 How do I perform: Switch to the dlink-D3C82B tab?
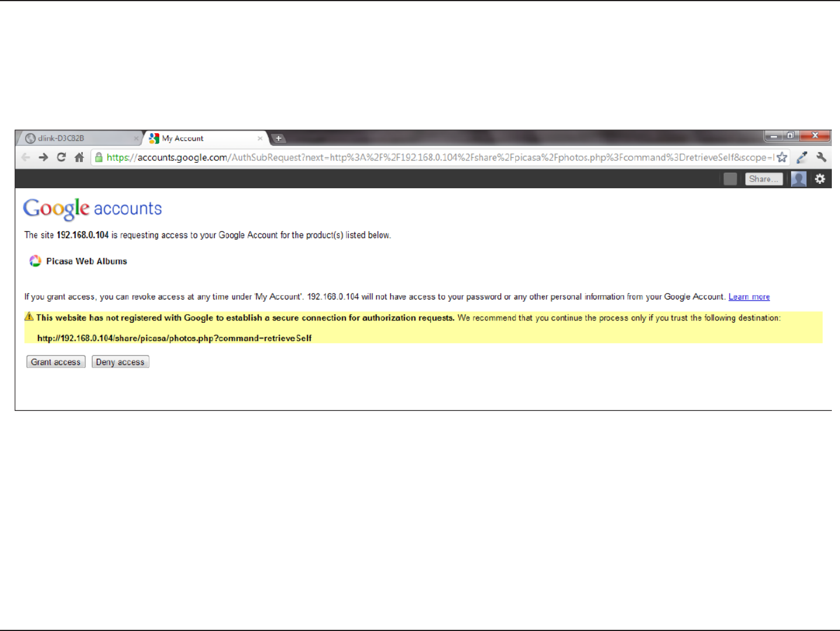[80, 138]
